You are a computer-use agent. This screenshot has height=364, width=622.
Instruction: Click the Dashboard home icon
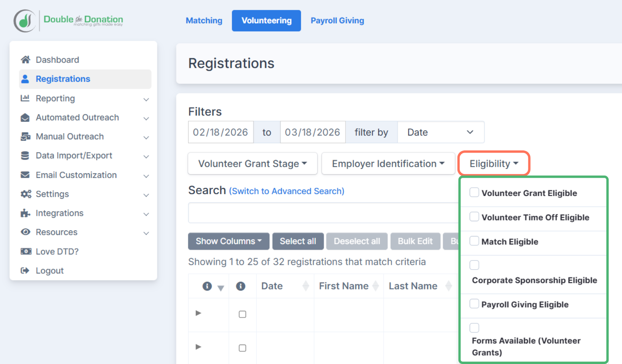[25, 59]
